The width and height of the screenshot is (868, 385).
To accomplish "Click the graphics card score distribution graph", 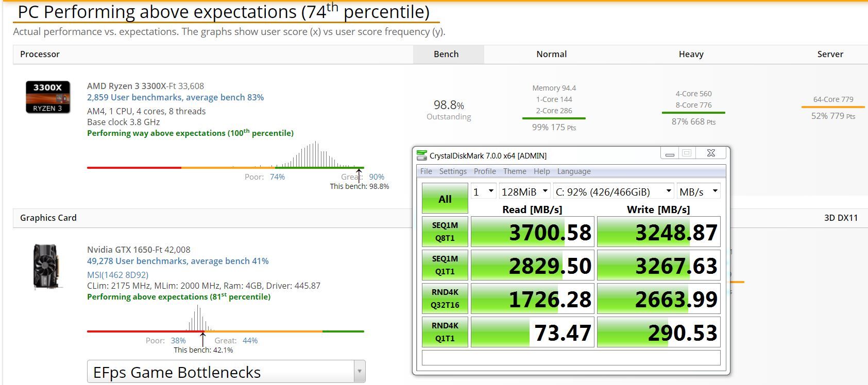I will [x=226, y=319].
